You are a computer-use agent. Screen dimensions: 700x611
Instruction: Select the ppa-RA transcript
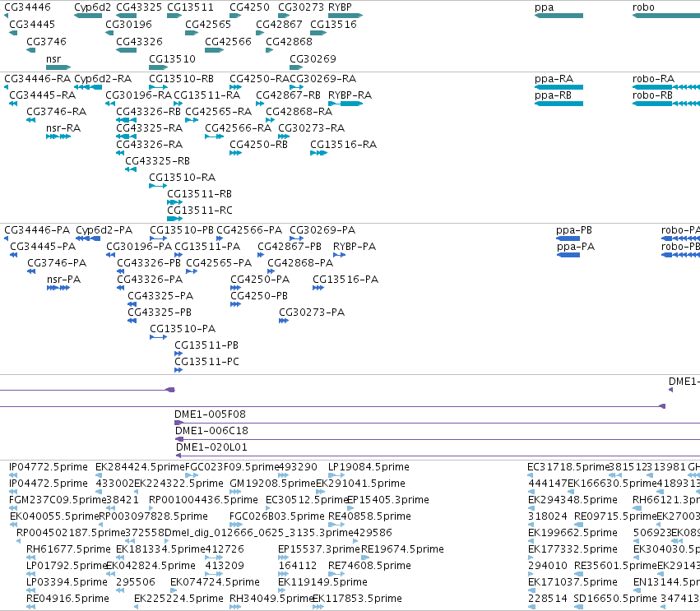pos(559,87)
